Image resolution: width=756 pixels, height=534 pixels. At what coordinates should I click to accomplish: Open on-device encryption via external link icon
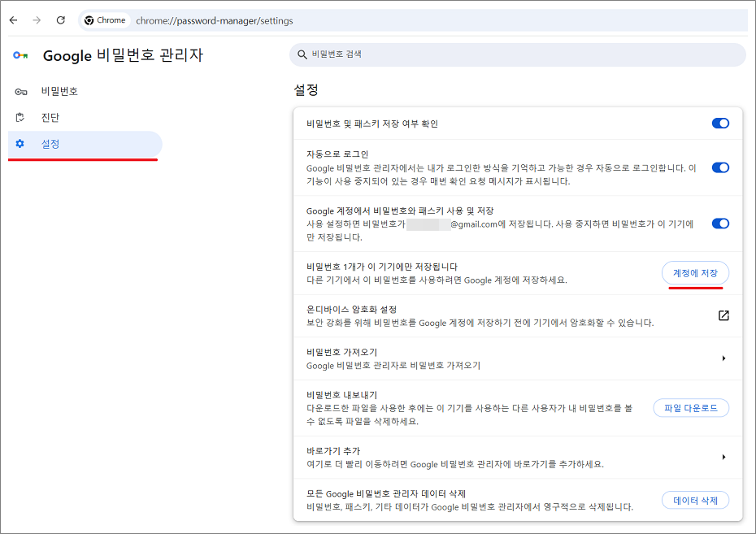pos(723,315)
